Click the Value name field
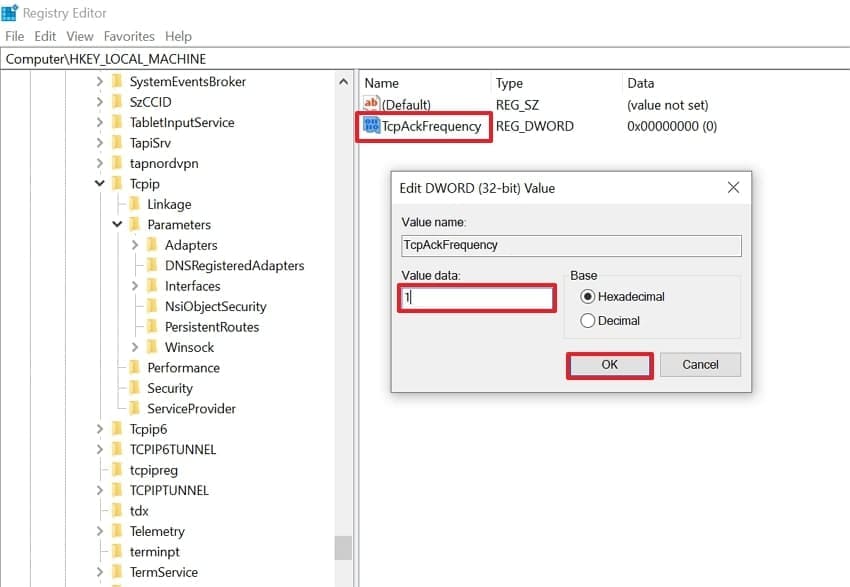 pyautogui.click(x=571, y=246)
